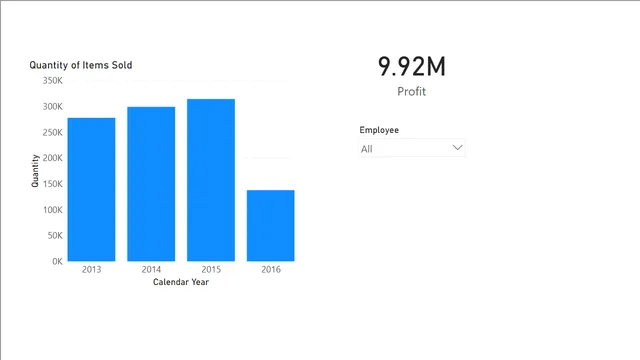Click the dropdown chevron in Employee slicer
The height and width of the screenshot is (360, 640).
coord(457,147)
